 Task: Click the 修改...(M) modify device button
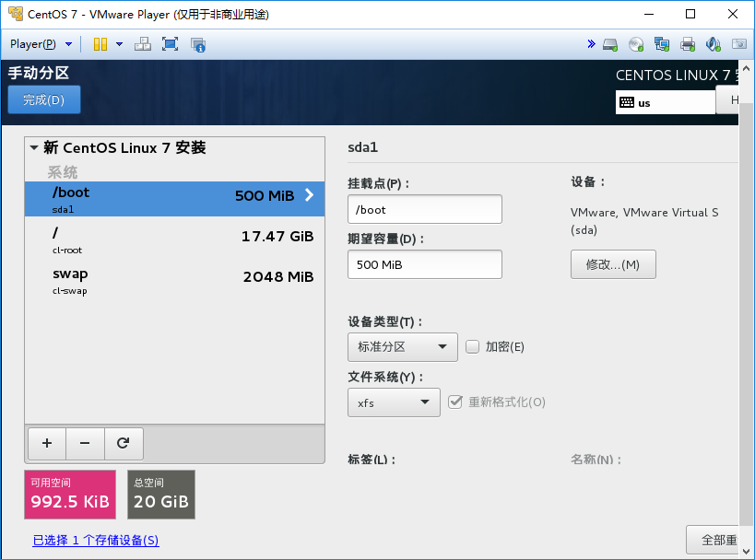[x=613, y=264]
